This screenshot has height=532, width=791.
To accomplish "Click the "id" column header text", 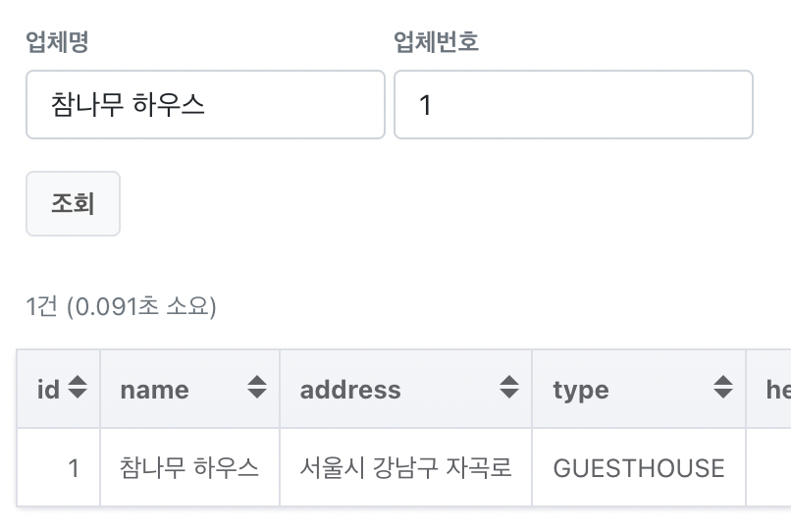I will (48, 390).
